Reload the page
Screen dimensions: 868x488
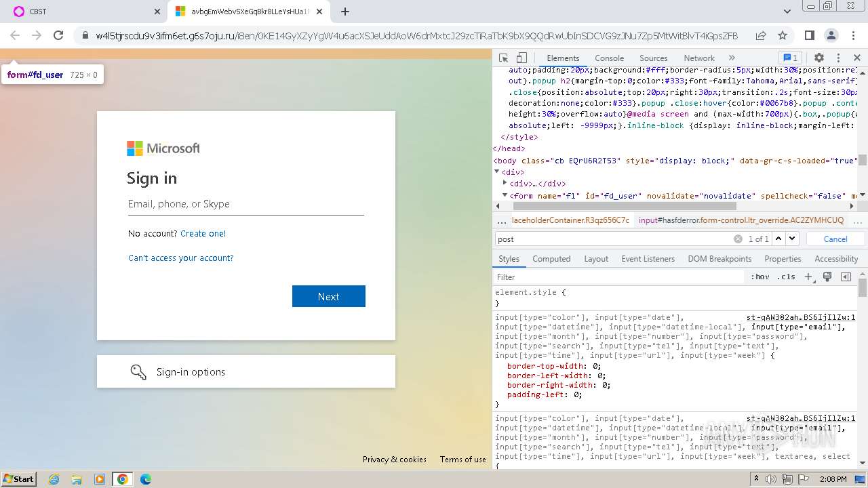(58, 35)
